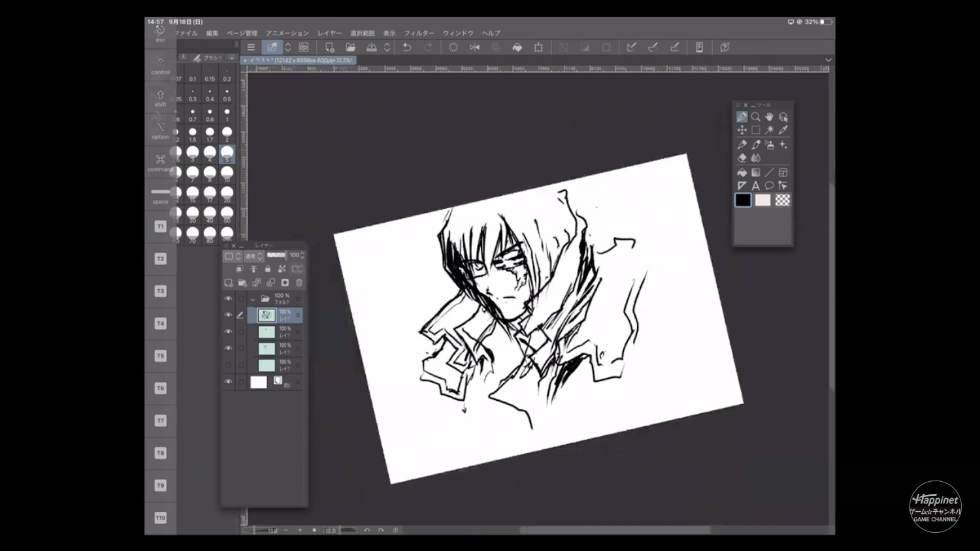Open the hamburger command bar menu
Image resolution: width=980 pixels, height=551 pixels.
251,47
